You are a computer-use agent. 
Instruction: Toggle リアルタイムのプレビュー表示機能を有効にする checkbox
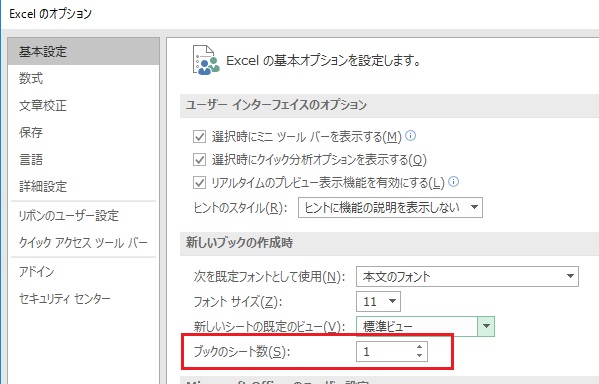[x=199, y=183]
